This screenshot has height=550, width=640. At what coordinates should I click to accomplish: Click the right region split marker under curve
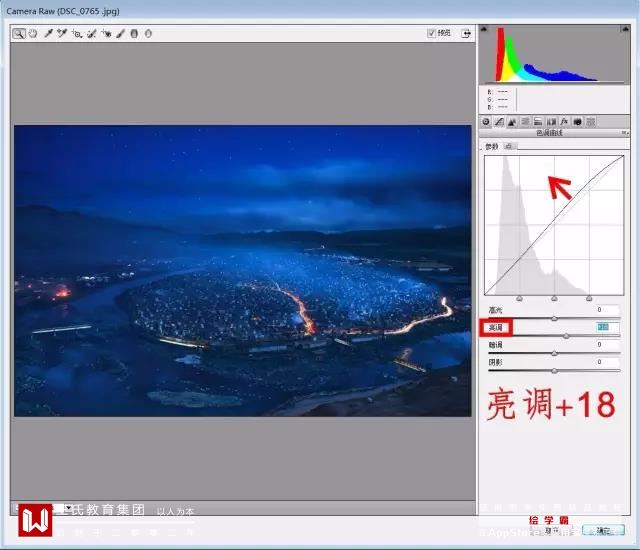[x=589, y=299]
